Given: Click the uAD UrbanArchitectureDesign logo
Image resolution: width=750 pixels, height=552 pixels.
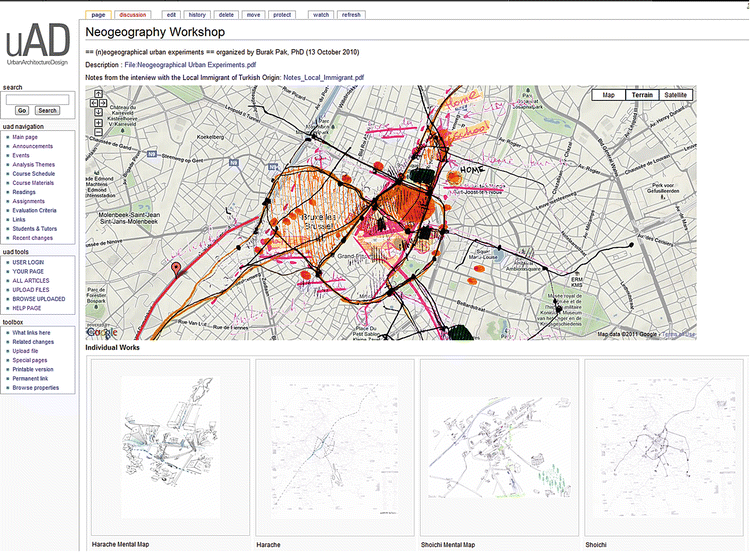Looking at the screenshot, I should click(37, 44).
